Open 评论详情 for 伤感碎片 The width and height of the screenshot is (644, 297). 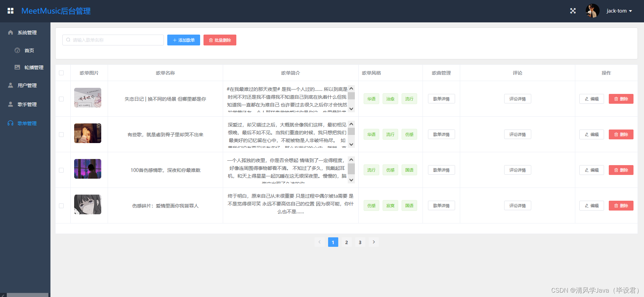click(x=518, y=205)
